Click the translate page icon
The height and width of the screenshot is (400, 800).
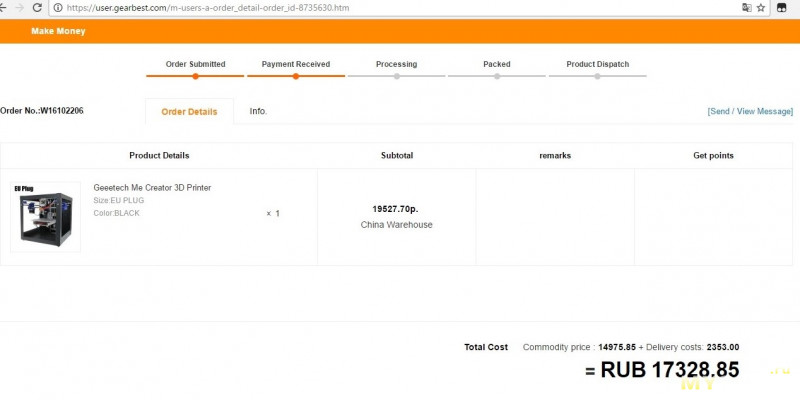click(746, 8)
